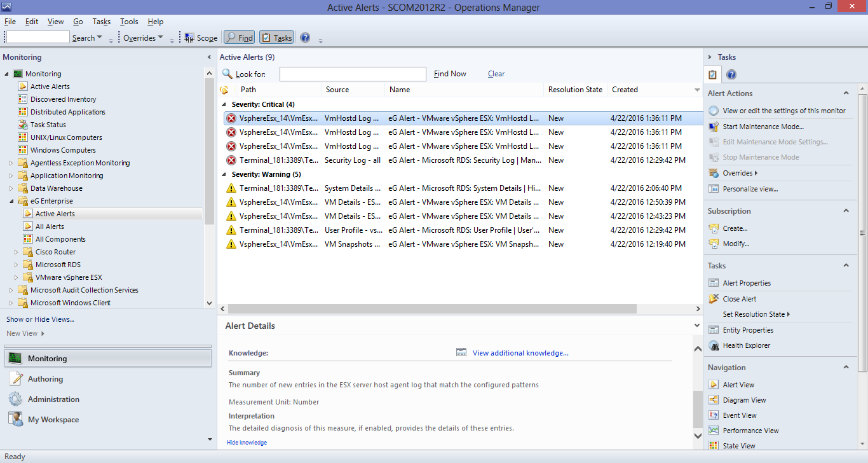
Task: Click View or edit monitor settings icon
Action: pyautogui.click(x=714, y=111)
